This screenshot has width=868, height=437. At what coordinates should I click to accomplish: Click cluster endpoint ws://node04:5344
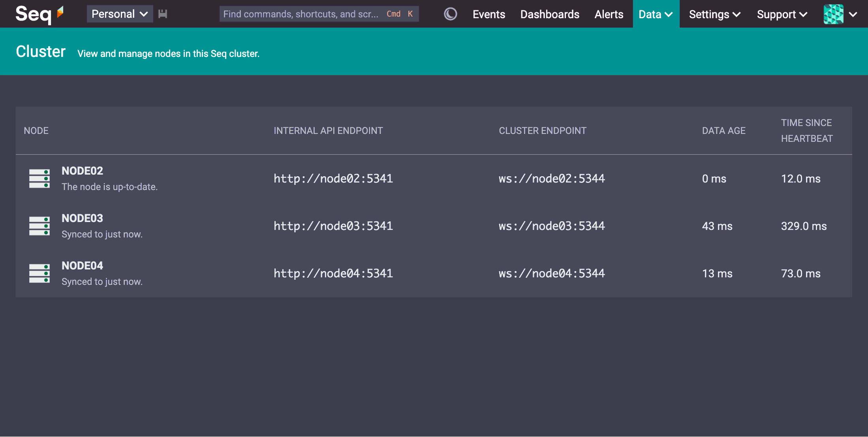[552, 273]
